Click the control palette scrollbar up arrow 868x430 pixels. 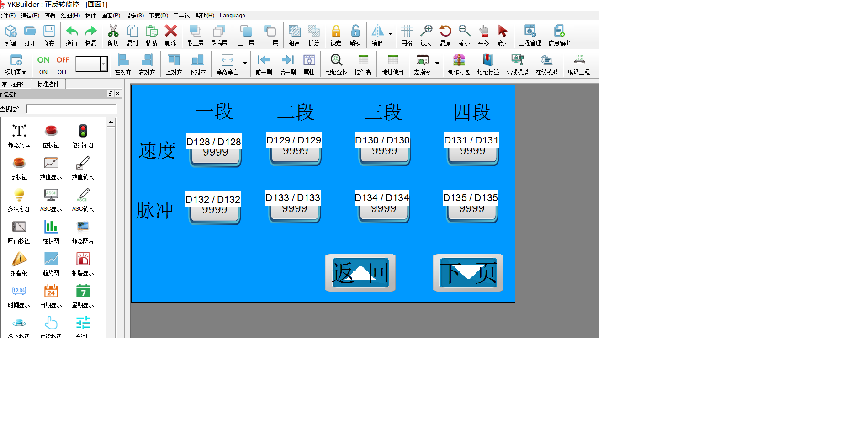[x=111, y=122]
